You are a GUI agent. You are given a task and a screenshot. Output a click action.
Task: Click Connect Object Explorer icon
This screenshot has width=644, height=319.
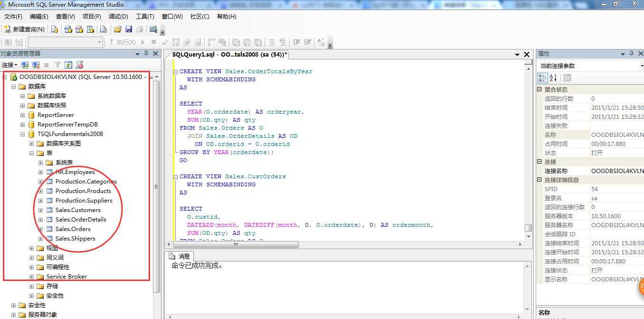coord(25,65)
